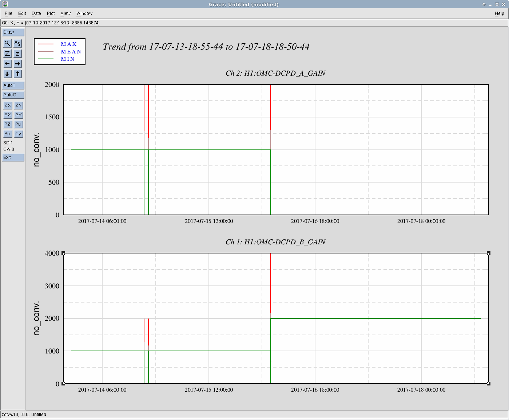Click the Pu button

click(19, 124)
